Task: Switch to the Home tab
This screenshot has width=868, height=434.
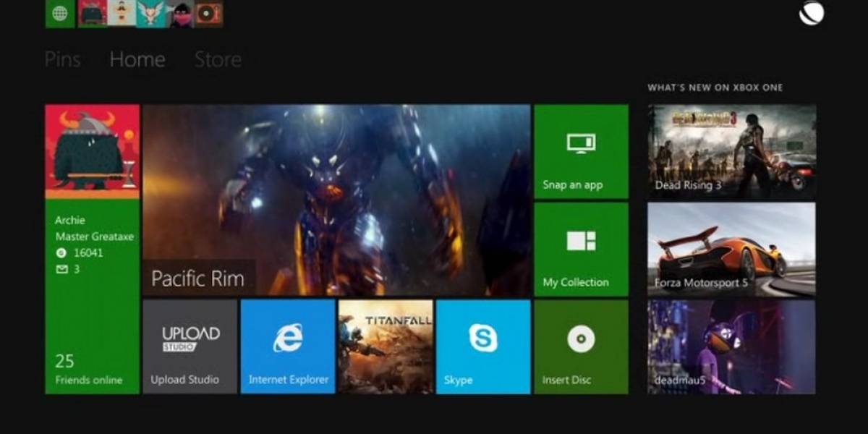Action: click(x=137, y=59)
